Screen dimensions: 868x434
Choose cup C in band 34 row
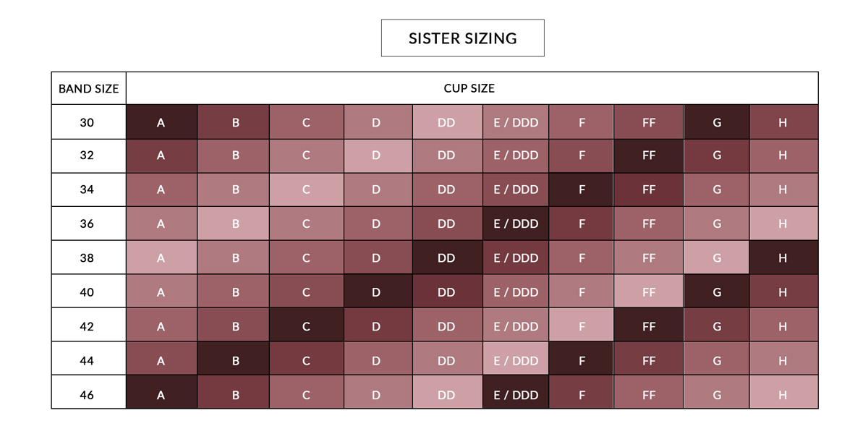[306, 190]
